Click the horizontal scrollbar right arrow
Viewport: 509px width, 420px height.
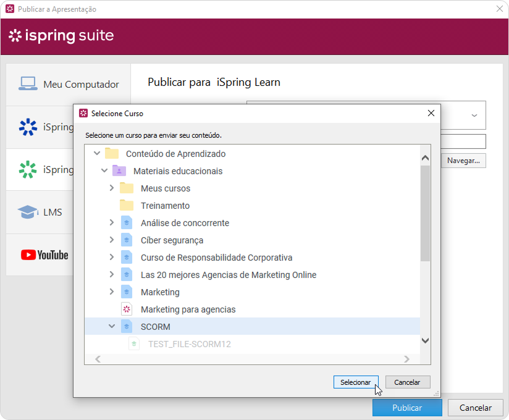point(406,359)
